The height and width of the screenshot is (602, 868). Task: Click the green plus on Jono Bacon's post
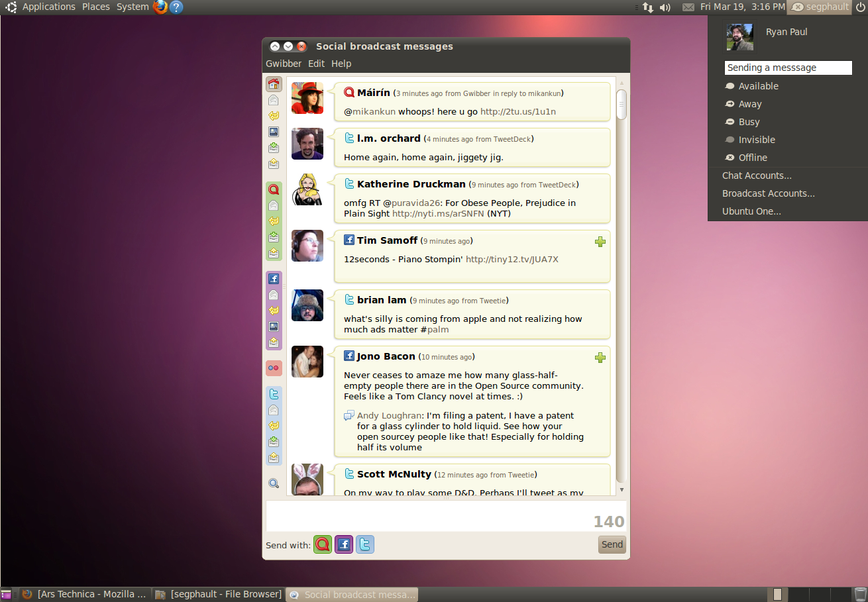coord(600,358)
